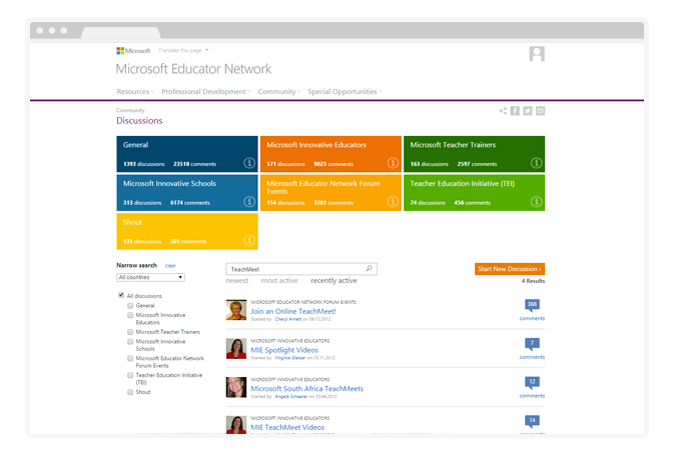Click author link Cheryl Arnett

(x=288, y=319)
